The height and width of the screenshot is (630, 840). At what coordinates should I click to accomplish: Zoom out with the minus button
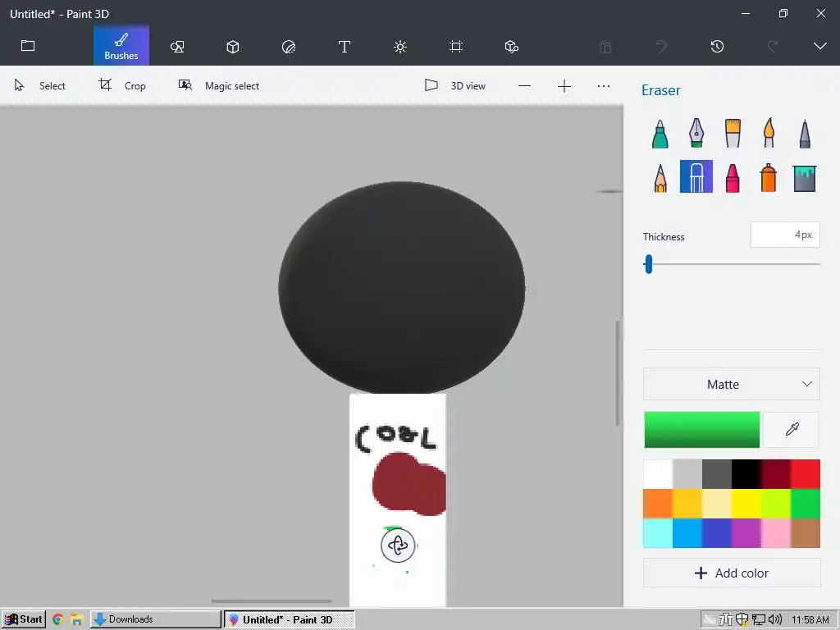tap(524, 85)
